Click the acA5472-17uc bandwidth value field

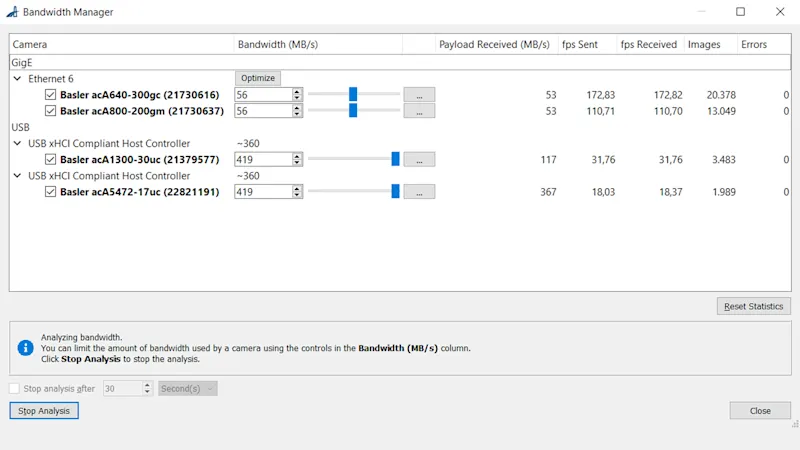pos(262,192)
